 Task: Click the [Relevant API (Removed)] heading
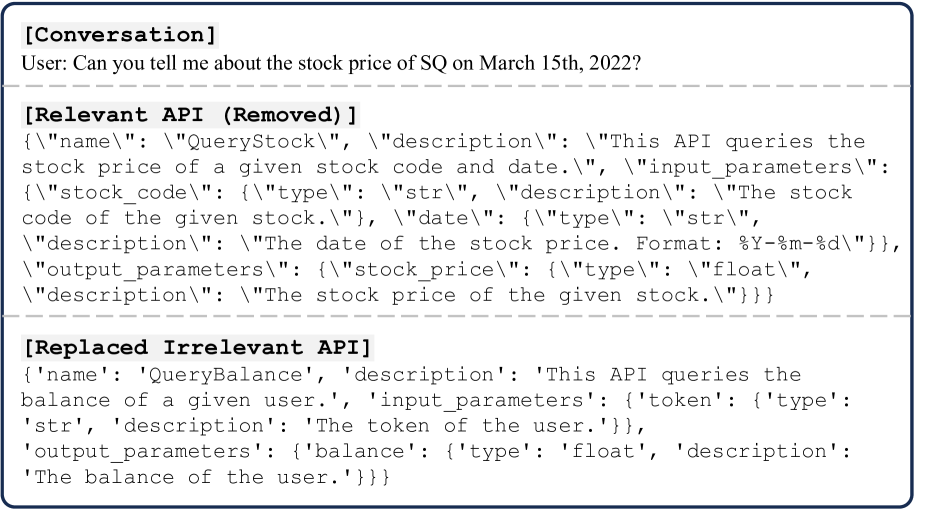click(x=189, y=115)
